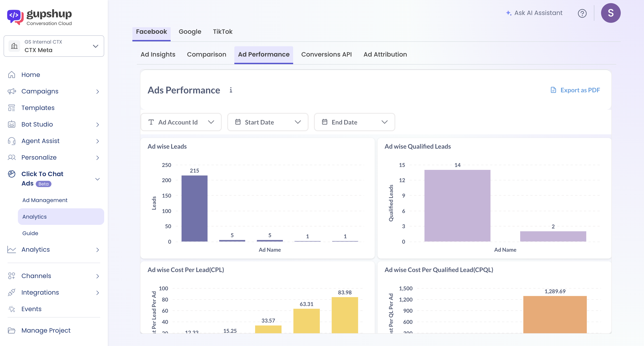
Task: Click the AI Assistant sparkle icon
Action: [508, 13]
